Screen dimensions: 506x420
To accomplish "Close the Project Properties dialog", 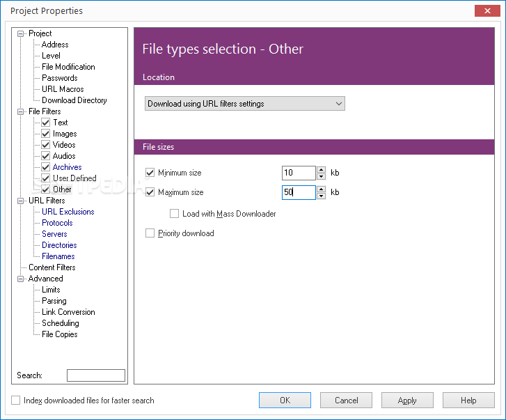I will point(485,10).
